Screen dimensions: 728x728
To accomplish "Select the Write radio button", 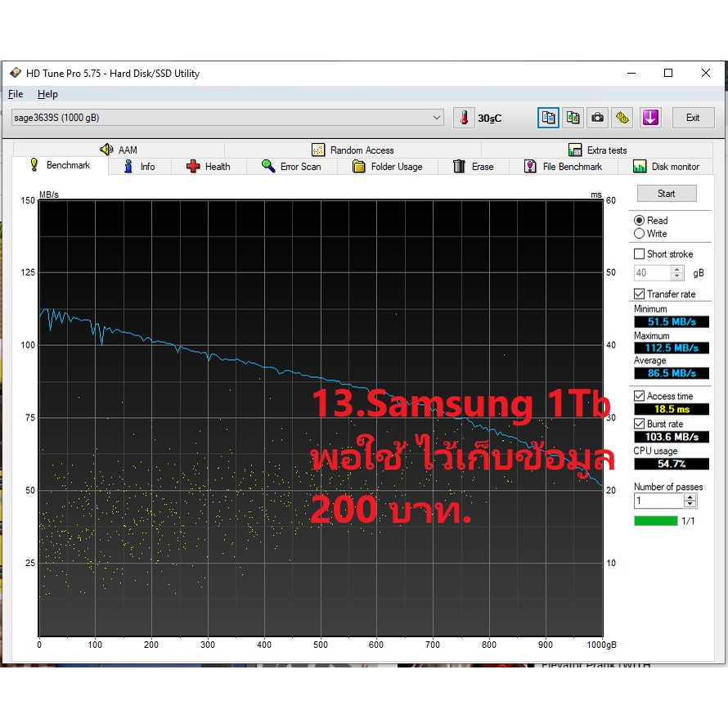I will coord(639,234).
